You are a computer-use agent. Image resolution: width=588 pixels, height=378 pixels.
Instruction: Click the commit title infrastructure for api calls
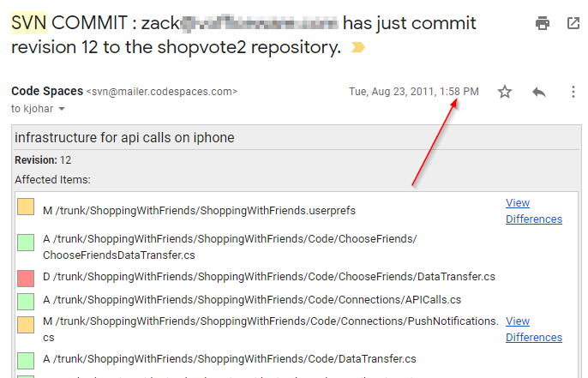(124, 138)
